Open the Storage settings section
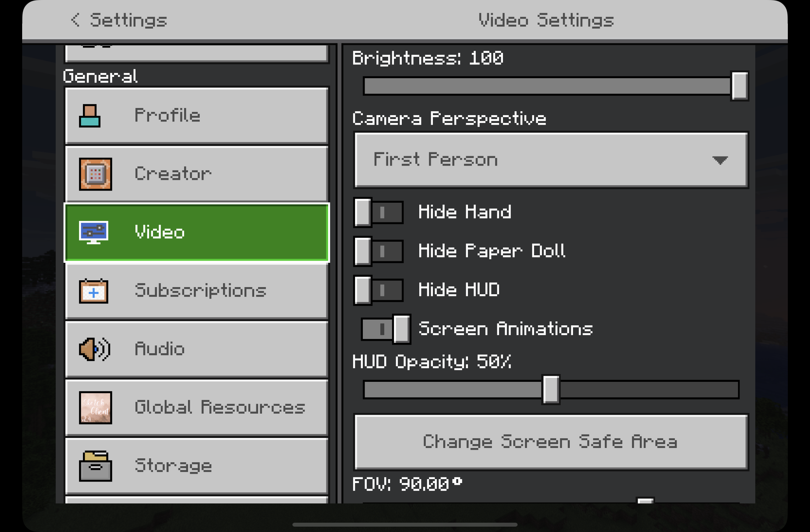Screen dimensions: 810x532 coord(197,466)
